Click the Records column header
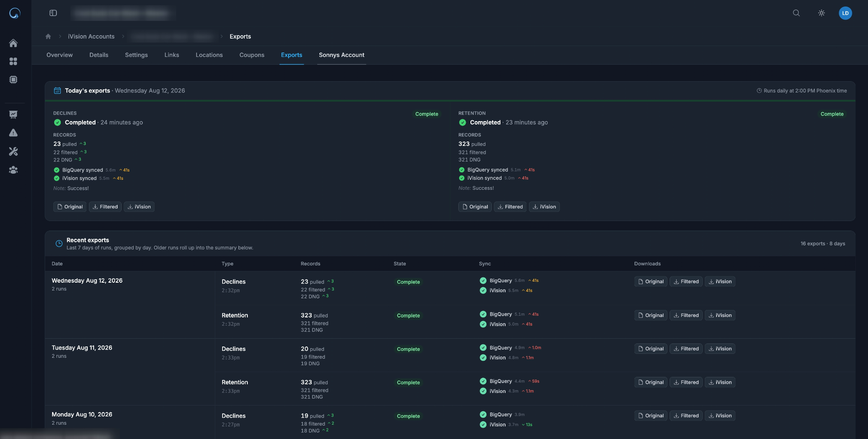This screenshot has height=439, width=868. click(310, 264)
